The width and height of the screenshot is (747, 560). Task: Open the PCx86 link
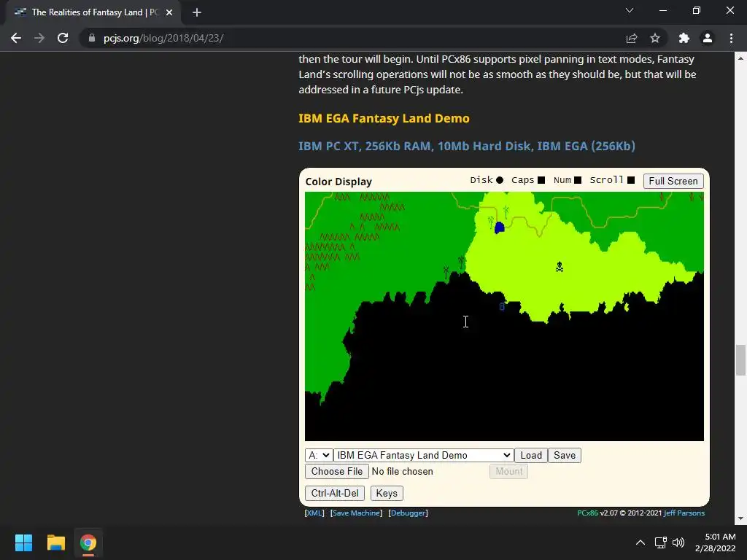[x=587, y=513]
